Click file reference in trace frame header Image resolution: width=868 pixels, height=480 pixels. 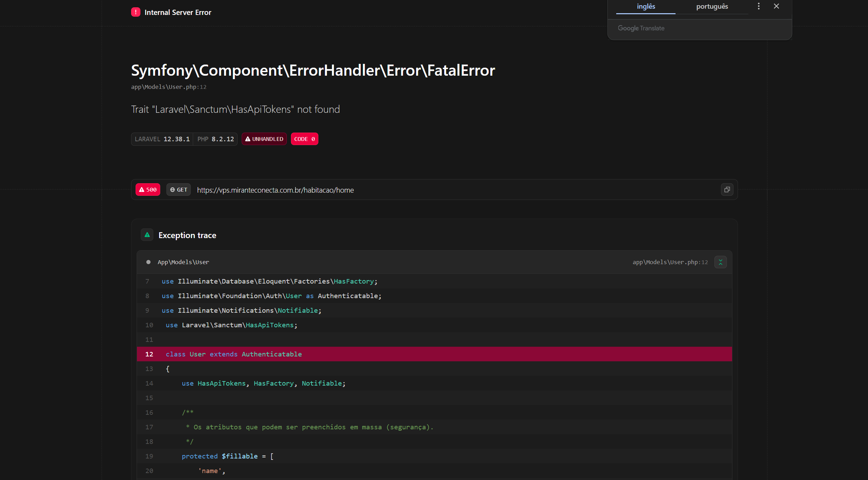point(670,262)
